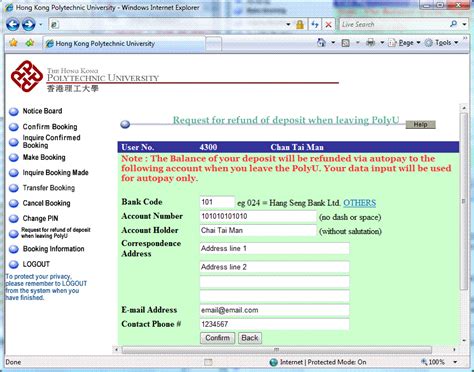Open Favorites Center star icon

(14, 43)
